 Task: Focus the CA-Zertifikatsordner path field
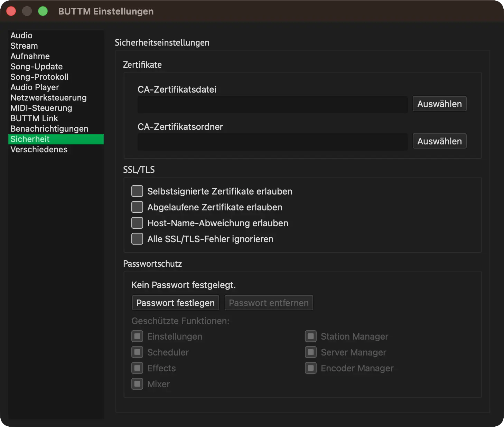tap(273, 142)
